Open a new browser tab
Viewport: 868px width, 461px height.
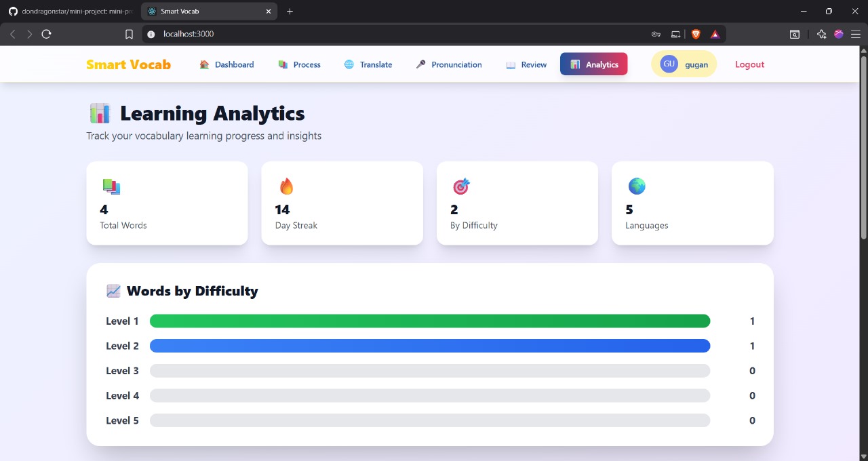pyautogui.click(x=290, y=12)
